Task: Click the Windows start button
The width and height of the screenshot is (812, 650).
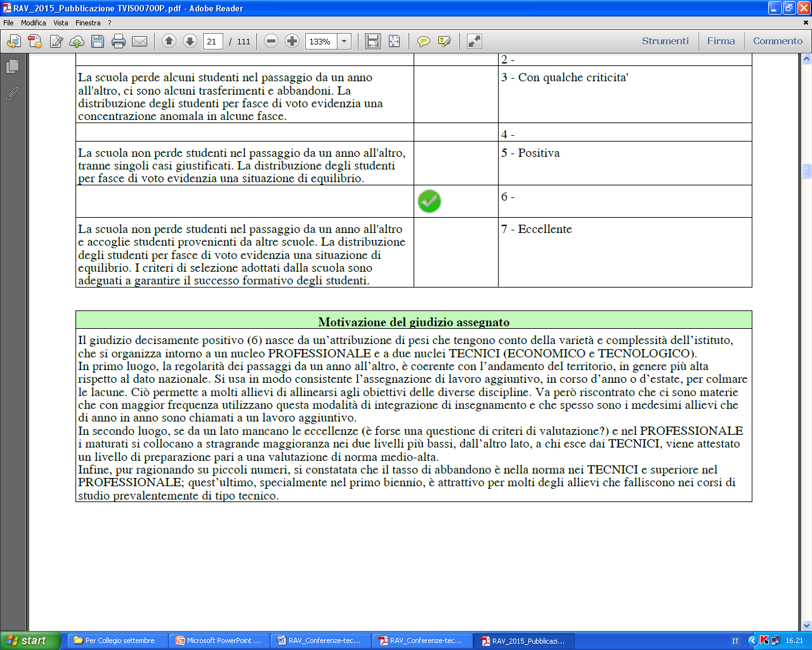Action: [x=30, y=640]
